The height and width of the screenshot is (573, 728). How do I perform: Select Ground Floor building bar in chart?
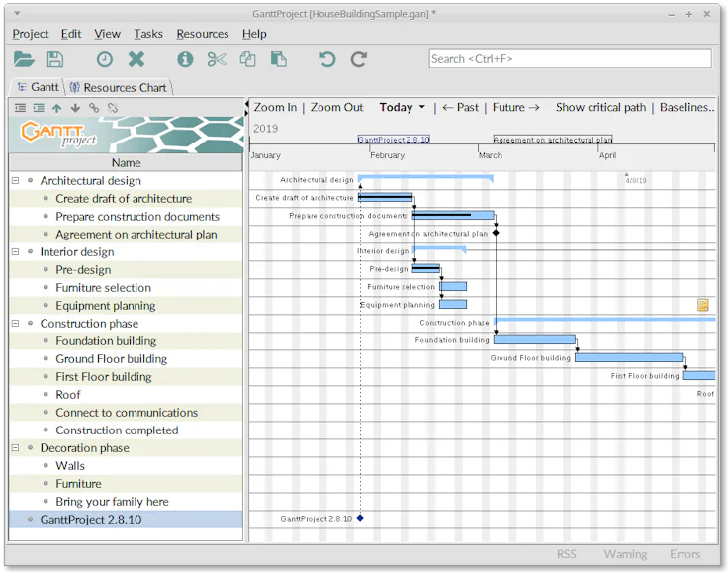pos(629,357)
